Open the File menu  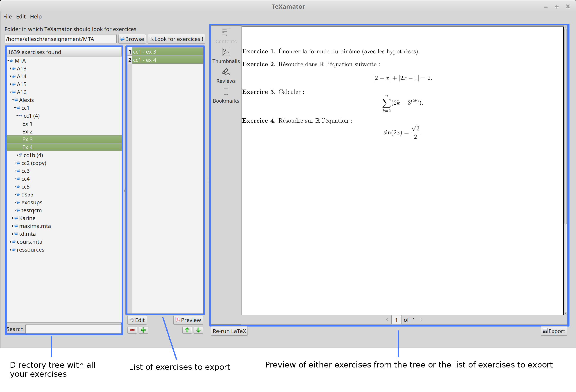7,17
